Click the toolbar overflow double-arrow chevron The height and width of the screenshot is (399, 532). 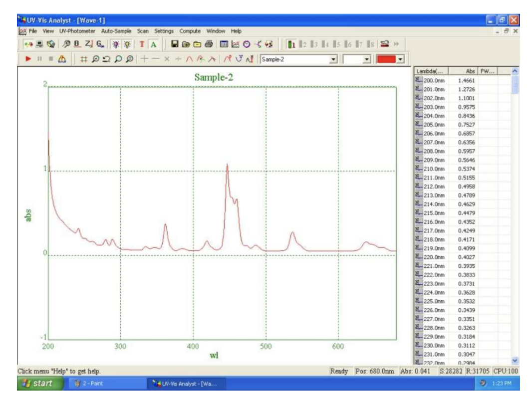click(396, 44)
